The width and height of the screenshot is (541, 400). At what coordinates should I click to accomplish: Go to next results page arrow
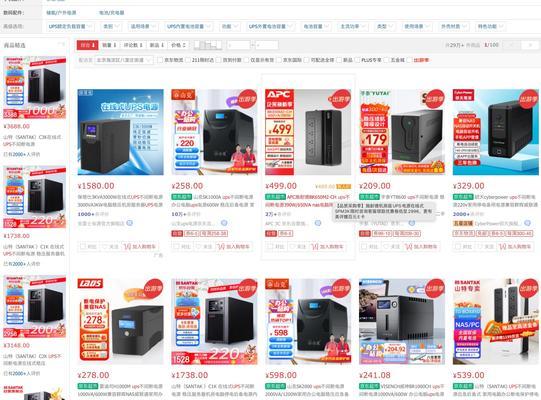click(x=531, y=45)
